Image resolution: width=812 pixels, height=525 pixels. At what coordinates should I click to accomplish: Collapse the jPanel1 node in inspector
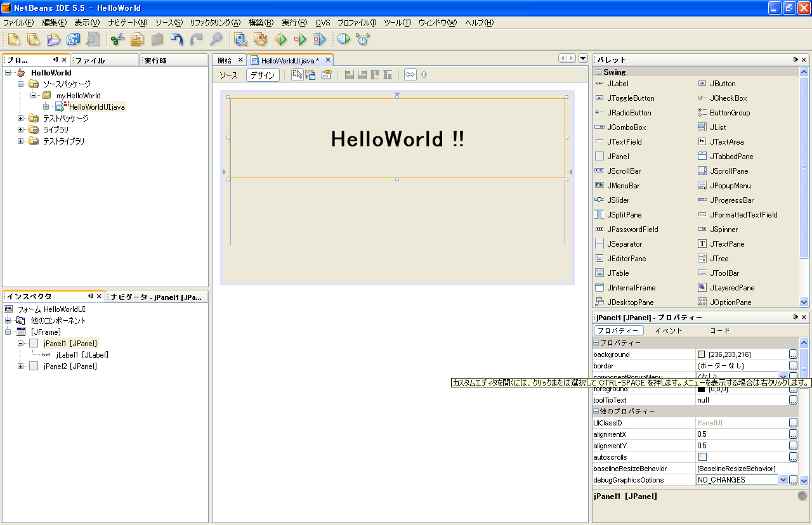click(x=20, y=344)
